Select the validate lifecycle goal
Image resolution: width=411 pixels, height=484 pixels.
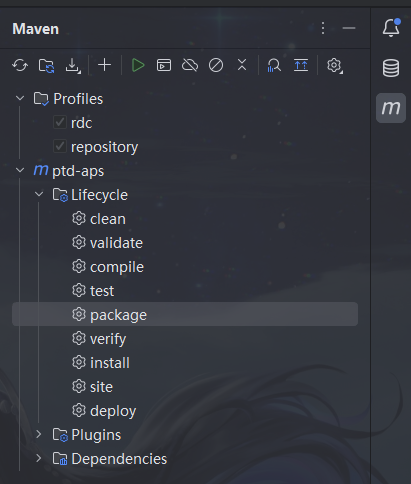tap(185, 243)
